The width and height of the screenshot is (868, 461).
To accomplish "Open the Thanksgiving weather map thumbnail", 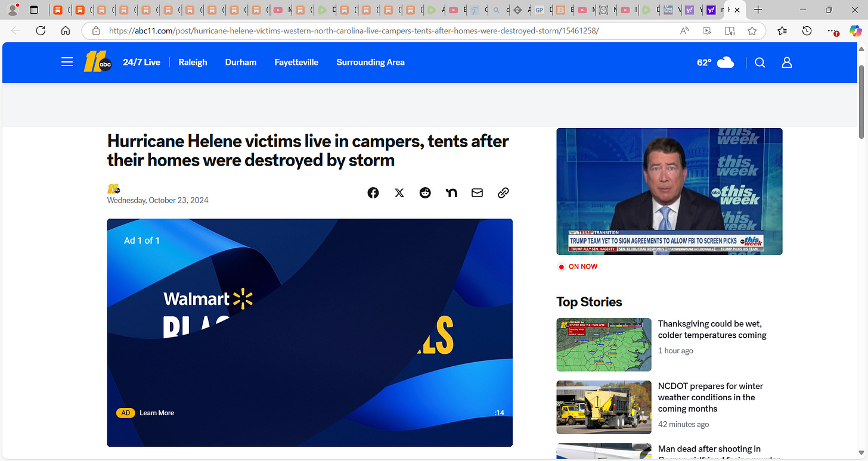I will point(604,345).
